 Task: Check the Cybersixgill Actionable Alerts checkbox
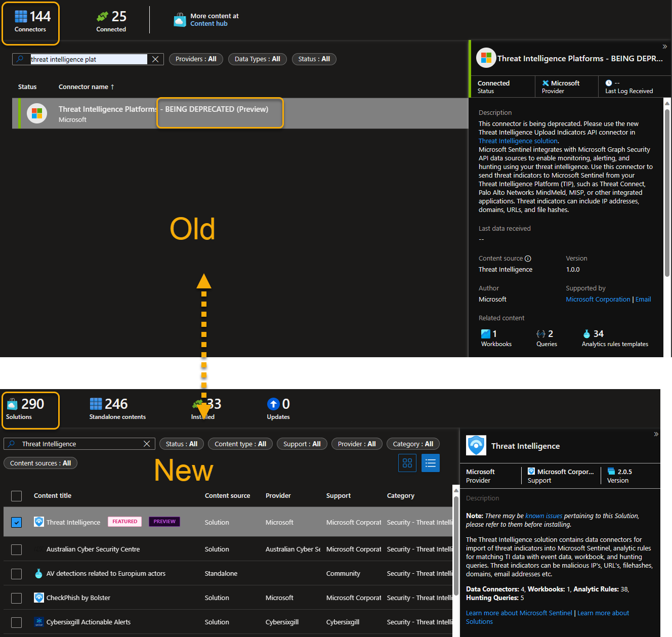(x=17, y=622)
